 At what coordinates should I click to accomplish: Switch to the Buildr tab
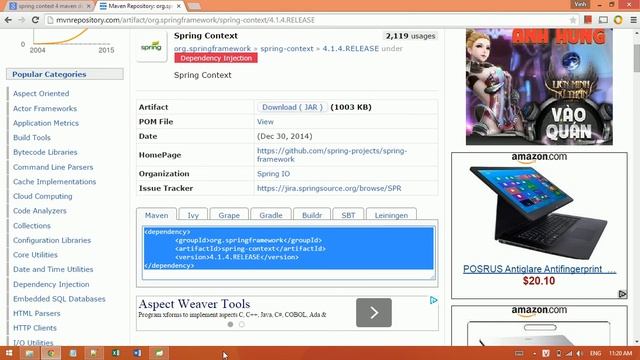(312, 215)
